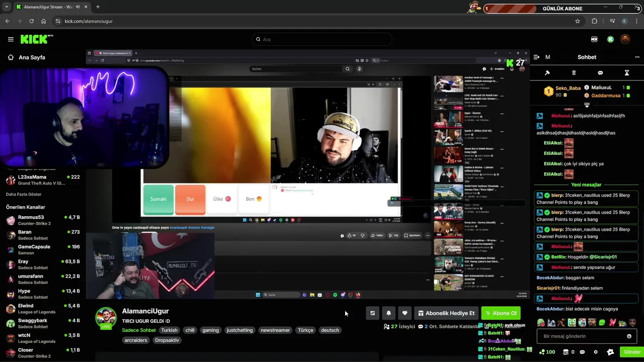Screen dimensions: 644x362
Task: Open emoji picker in chat input
Action: click(x=629, y=336)
